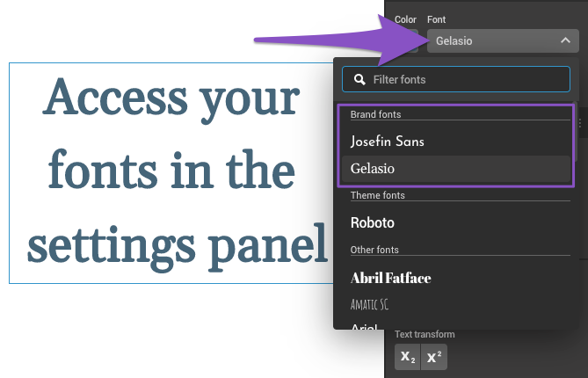Click the magnifier icon in font filter
Screen dimensions: 588x378
tap(359, 79)
